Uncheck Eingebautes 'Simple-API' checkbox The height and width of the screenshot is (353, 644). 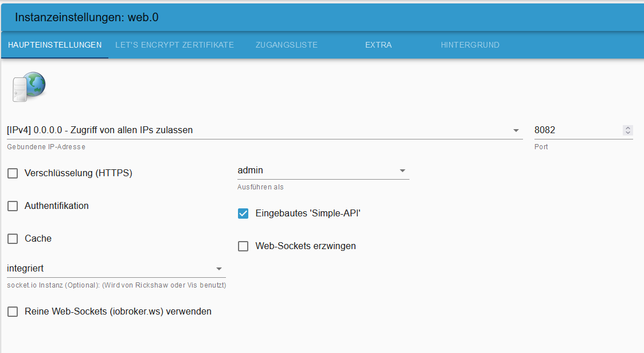click(243, 214)
